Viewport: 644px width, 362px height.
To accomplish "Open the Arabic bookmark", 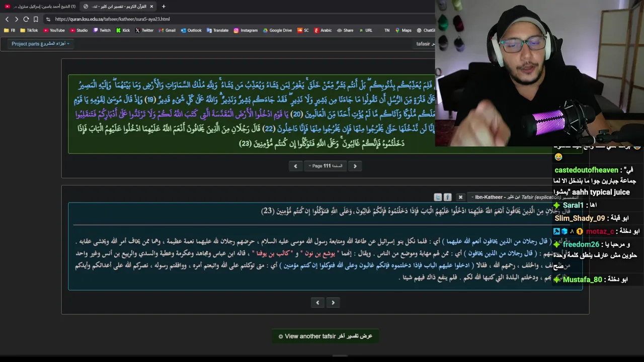I will coord(323,30).
